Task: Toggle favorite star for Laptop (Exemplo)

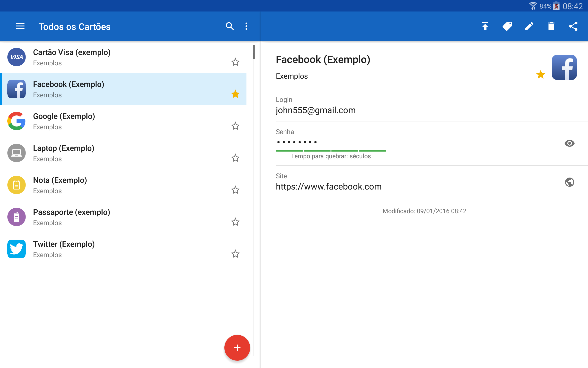Action: [x=235, y=158]
